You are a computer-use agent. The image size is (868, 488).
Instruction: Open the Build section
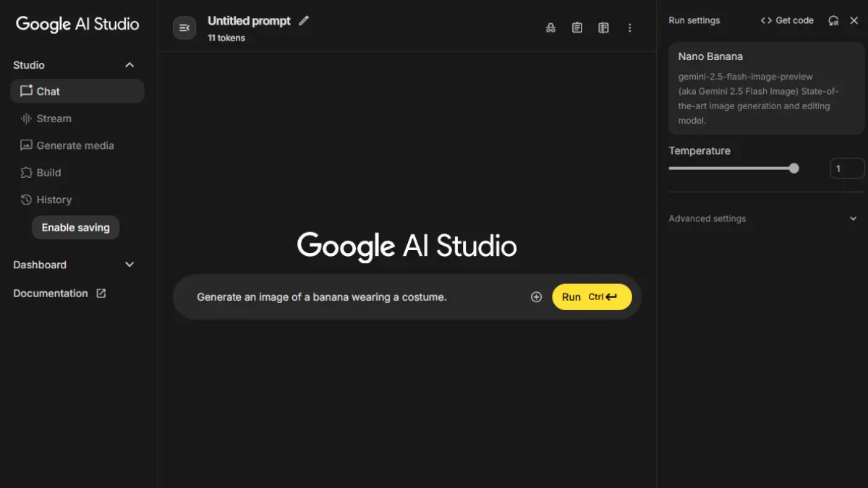pos(77,173)
